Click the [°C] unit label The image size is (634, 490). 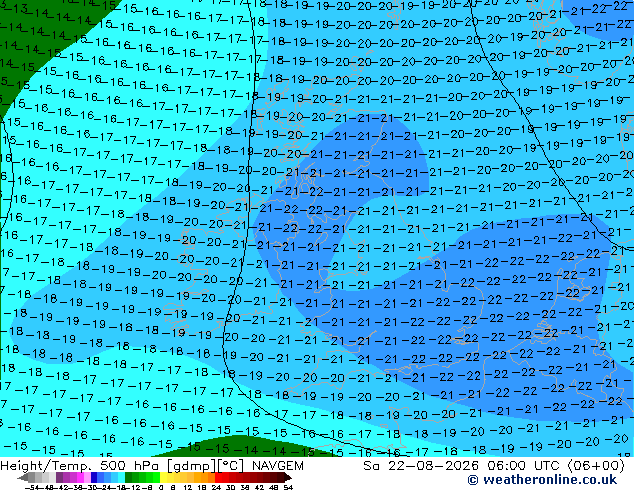230,466
